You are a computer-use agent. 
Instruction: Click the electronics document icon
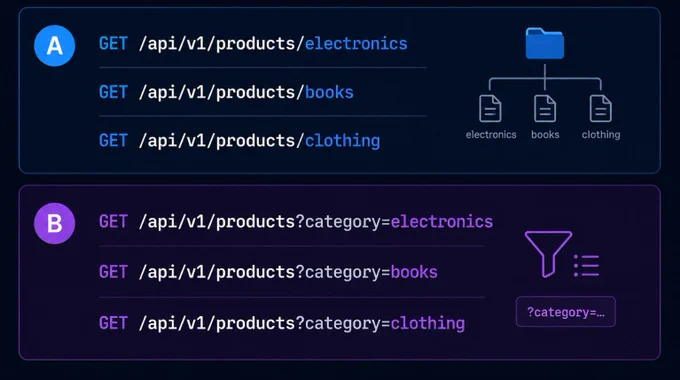pyautogui.click(x=490, y=108)
